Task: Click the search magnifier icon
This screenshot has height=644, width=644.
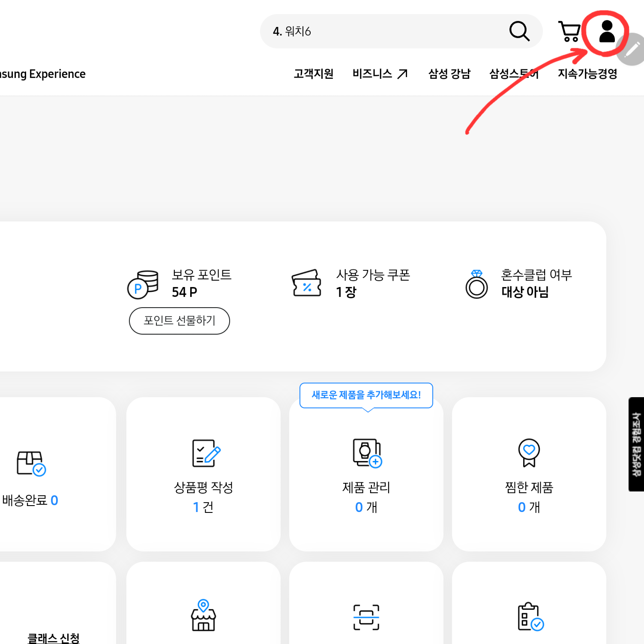Action: tap(519, 31)
